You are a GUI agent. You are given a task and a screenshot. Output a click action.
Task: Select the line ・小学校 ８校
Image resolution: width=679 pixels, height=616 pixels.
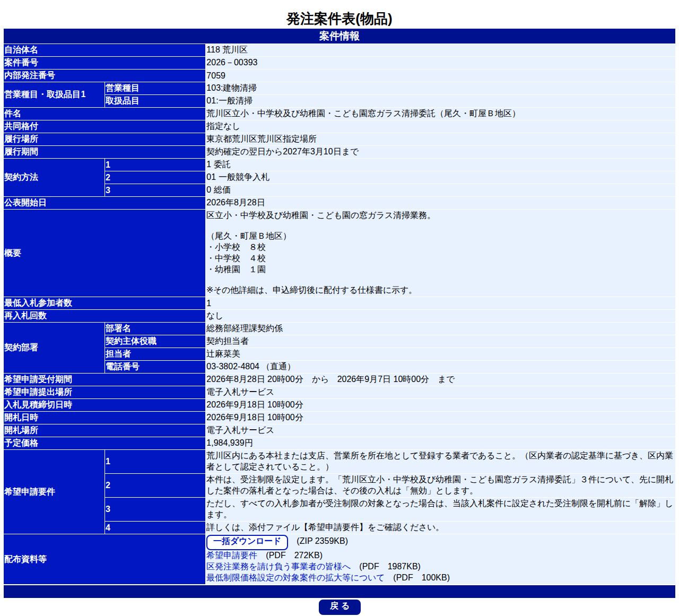click(236, 247)
